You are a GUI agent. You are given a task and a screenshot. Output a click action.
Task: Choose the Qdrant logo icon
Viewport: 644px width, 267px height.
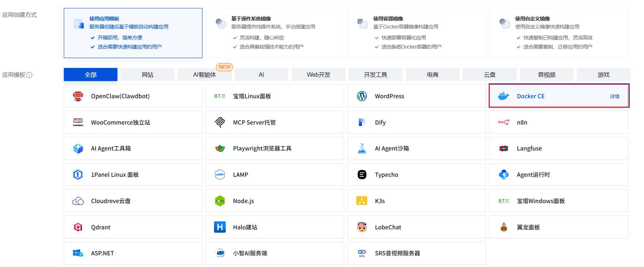(x=78, y=227)
